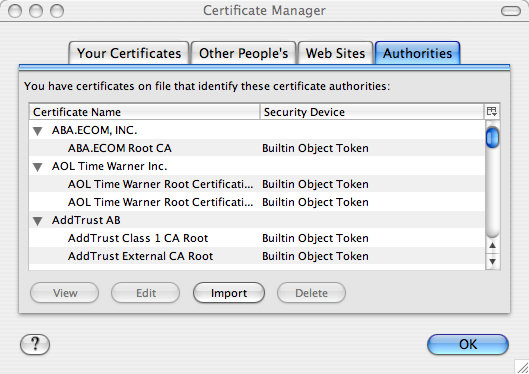Click the scrollbar down arrow
529x374 pixels.
pyautogui.click(x=493, y=261)
